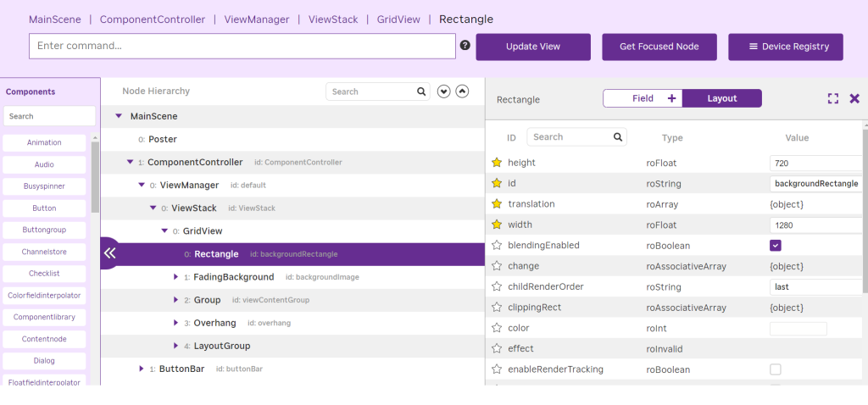Expand the ButtonBar node
Image resolution: width=868 pixels, height=405 pixels.
click(x=142, y=369)
